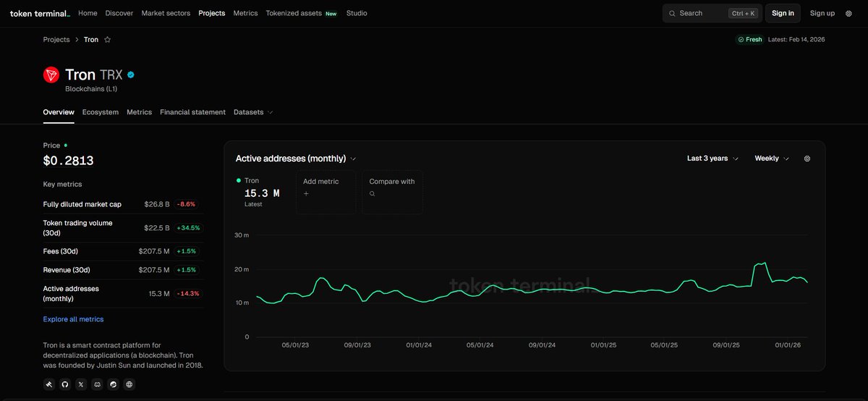Click the Ctrl + K shortcut hint
Viewport: 868px width, 401px height.
coord(744,13)
